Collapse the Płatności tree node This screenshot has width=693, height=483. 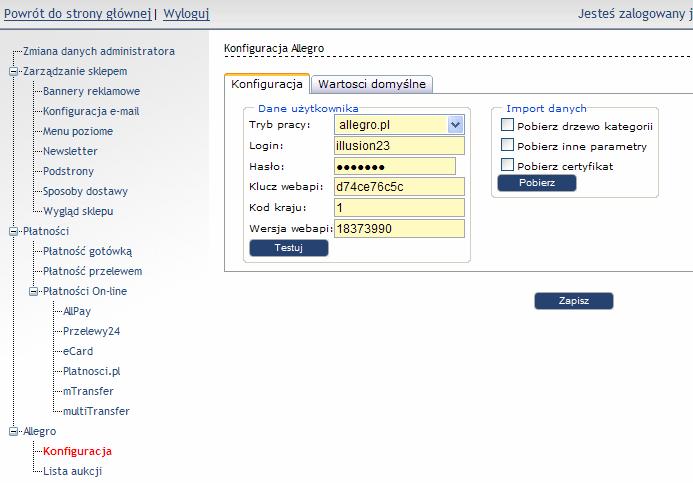[14, 231]
